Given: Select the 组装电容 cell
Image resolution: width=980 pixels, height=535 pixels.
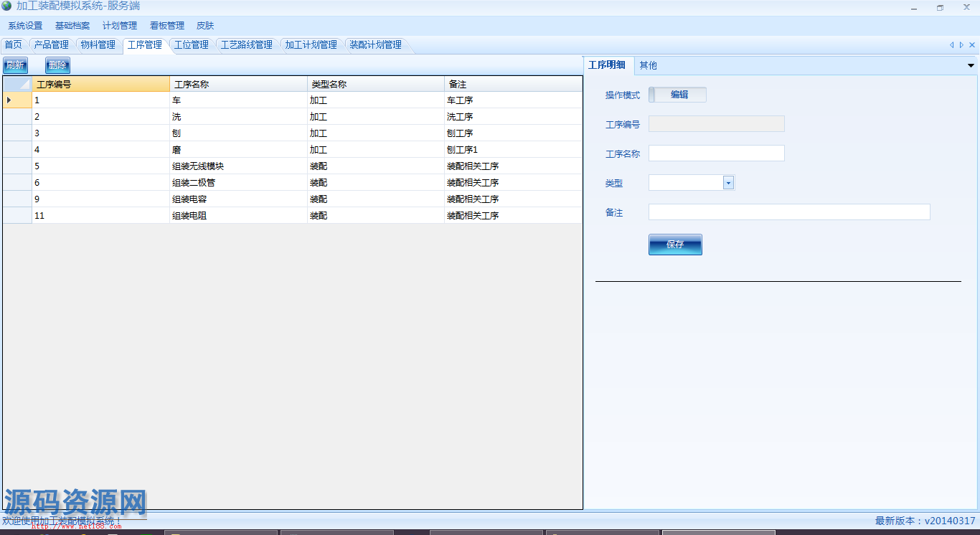Looking at the screenshot, I should (x=239, y=199).
